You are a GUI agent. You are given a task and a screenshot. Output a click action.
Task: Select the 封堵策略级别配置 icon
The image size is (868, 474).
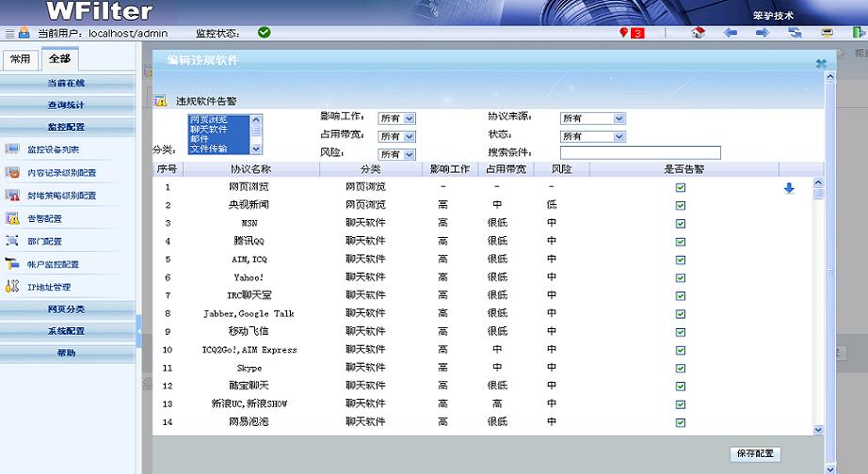(12, 196)
